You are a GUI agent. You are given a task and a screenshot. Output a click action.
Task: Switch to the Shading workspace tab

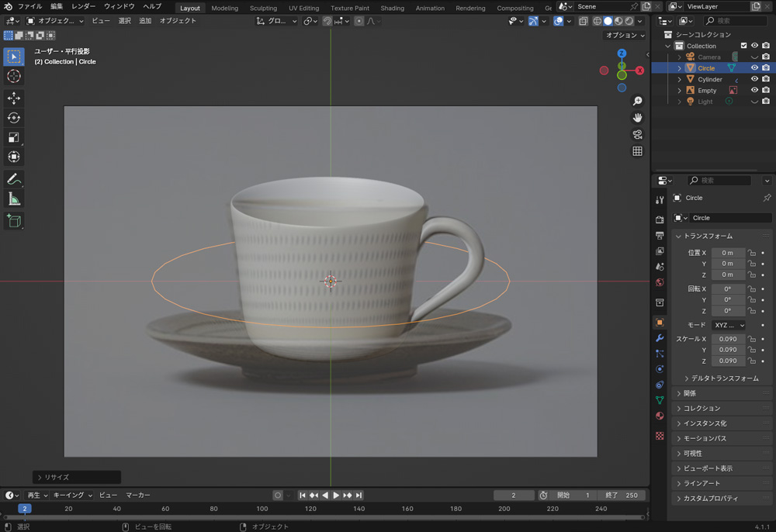click(x=392, y=9)
